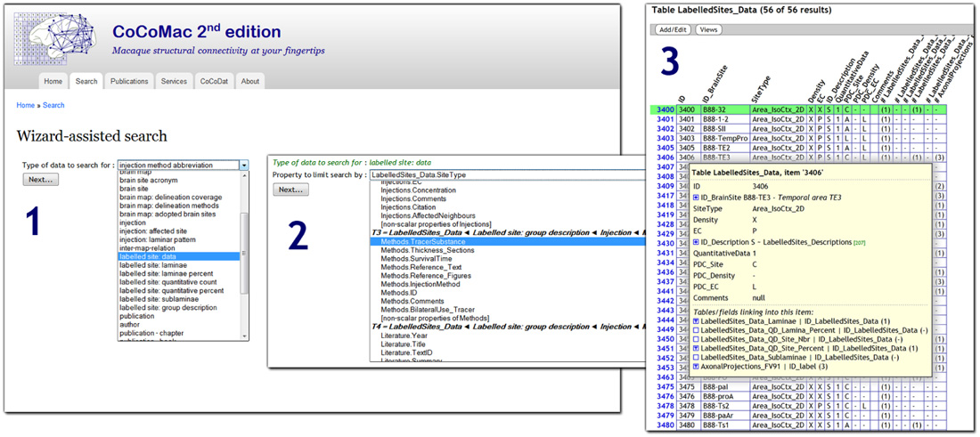
Task: Select 'injection: affected site' option
Action: 151,231
